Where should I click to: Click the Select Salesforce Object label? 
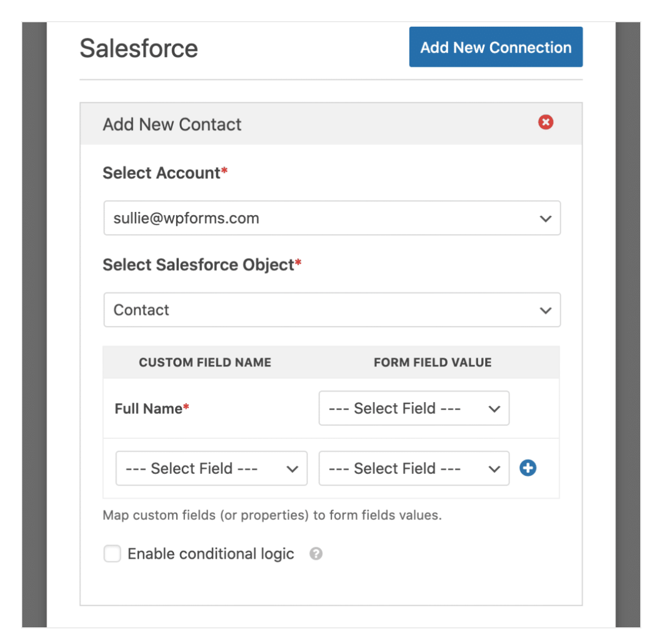coord(198,265)
